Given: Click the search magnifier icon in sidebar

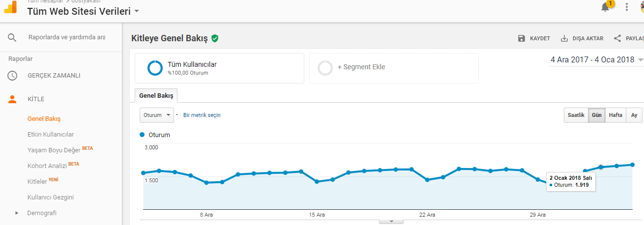Looking at the screenshot, I should 12,37.
